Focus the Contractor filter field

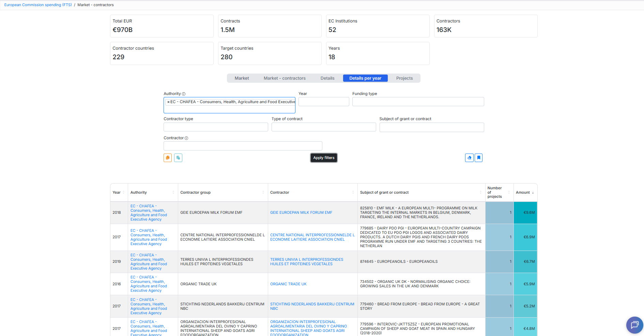point(243,146)
